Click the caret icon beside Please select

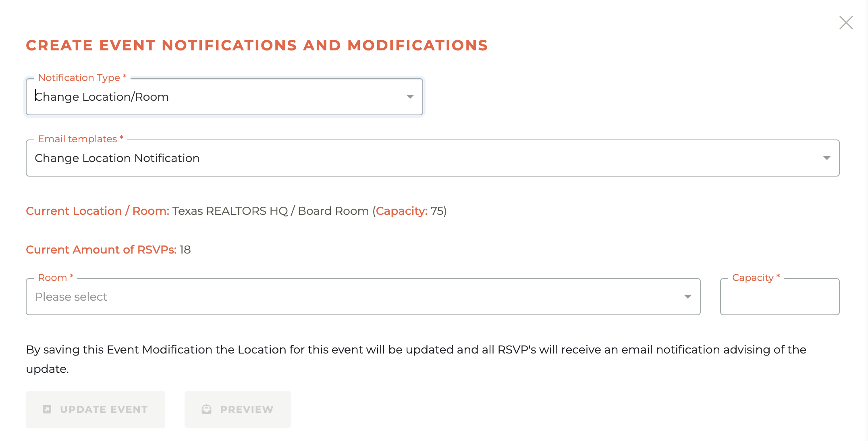pos(687,297)
